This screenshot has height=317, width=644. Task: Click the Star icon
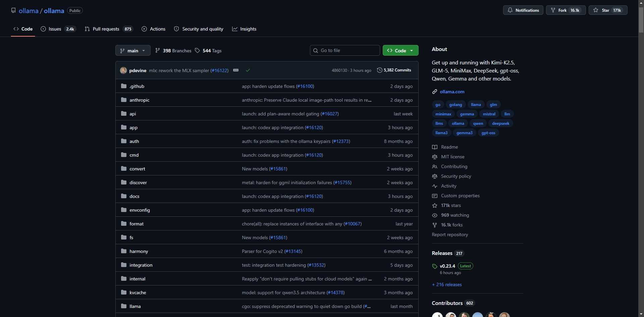[x=596, y=10]
